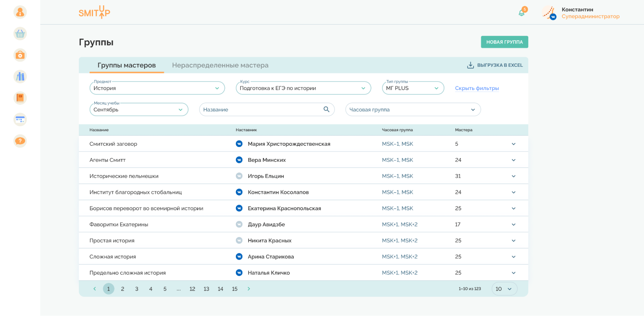The width and height of the screenshot is (644, 316).
Task: Open the help question mark icon
Action: [20, 141]
